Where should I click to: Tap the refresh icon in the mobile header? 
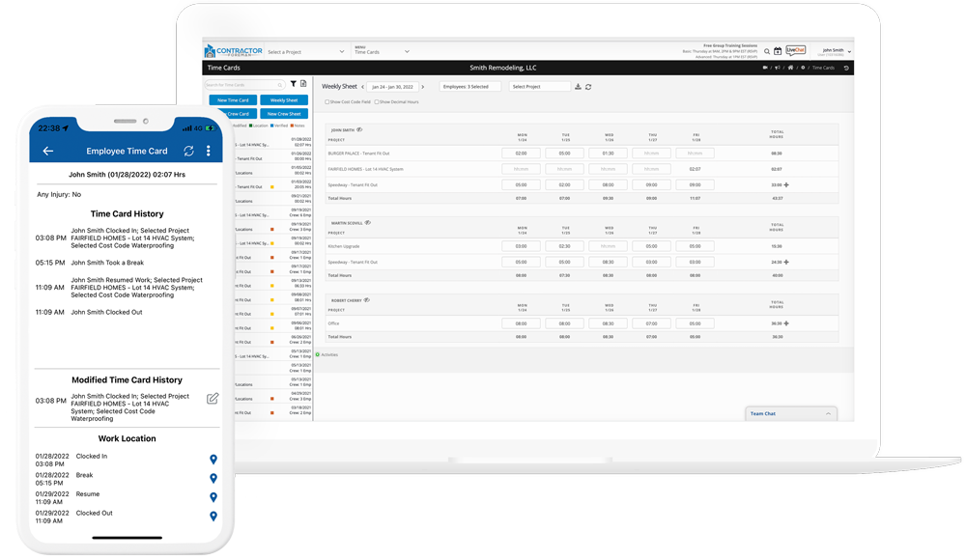tap(188, 152)
